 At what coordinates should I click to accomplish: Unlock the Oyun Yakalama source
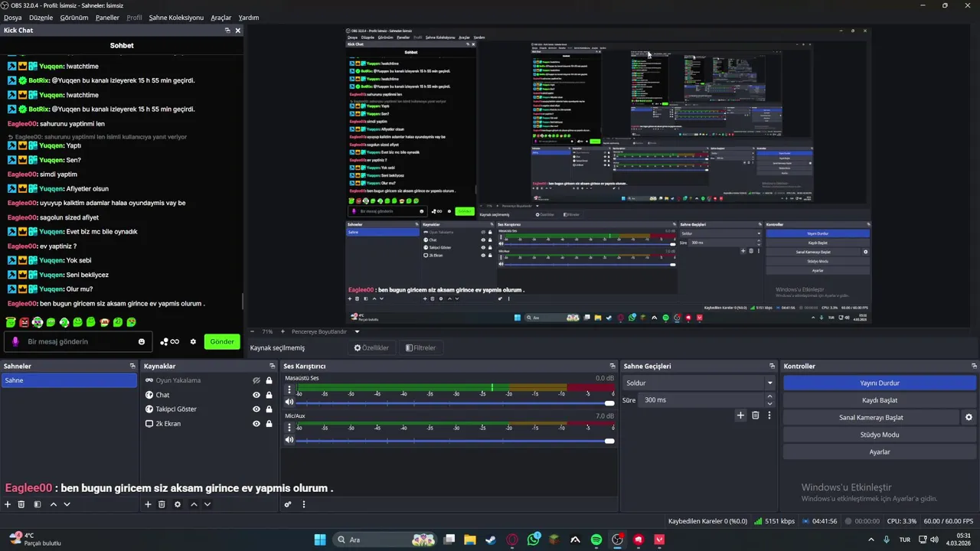click(269, 380)
